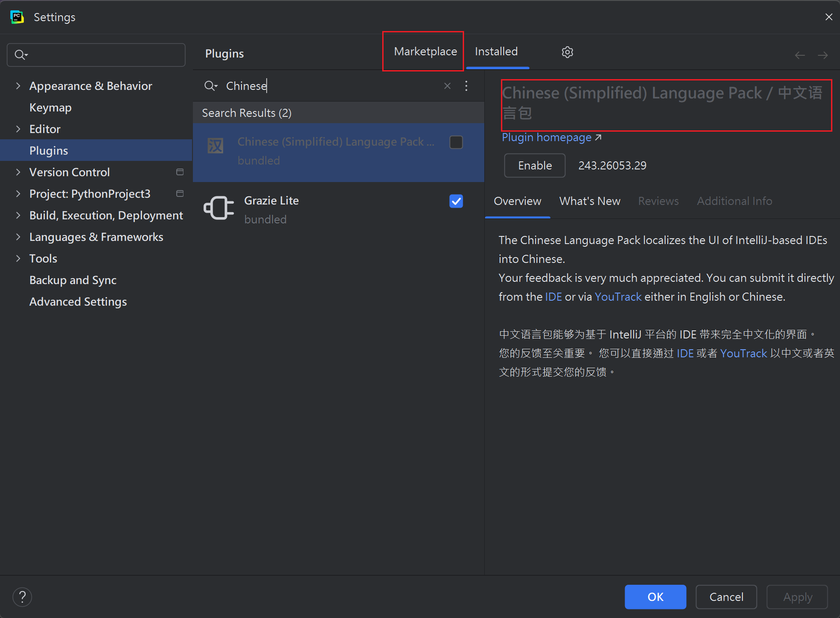Expand Project: PythonProject3 chevron
The height and width of the screenshot is (618, 840).
coord(18,194)
